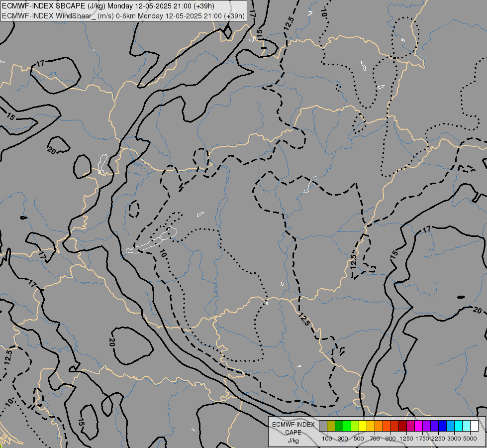Pick the maroon dark-red legend swatch
The width and height of the screenshot is (487, 448).
(403, 426)
